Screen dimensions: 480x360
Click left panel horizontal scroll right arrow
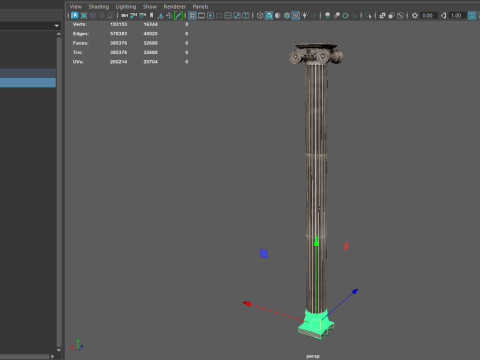52,356
